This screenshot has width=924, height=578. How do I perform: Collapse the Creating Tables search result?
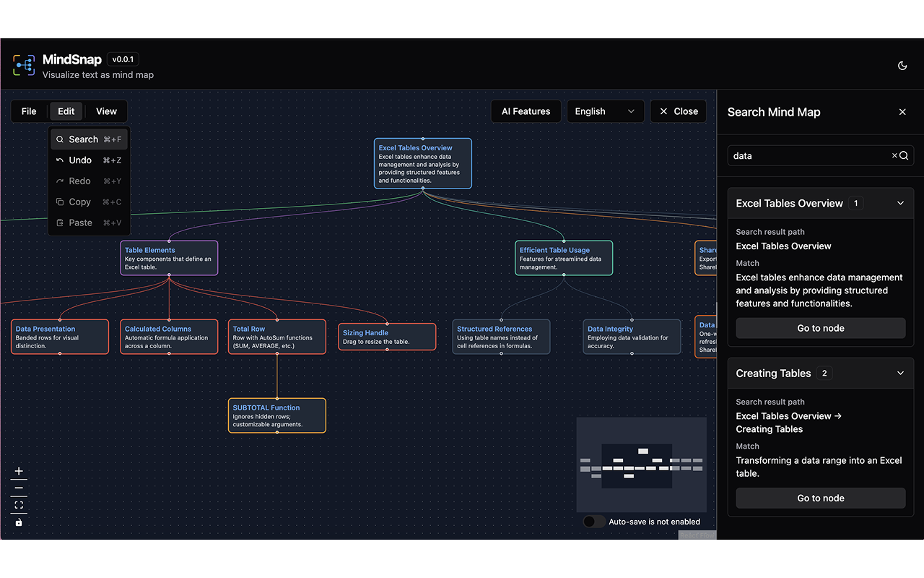click(x=900, y=373)
